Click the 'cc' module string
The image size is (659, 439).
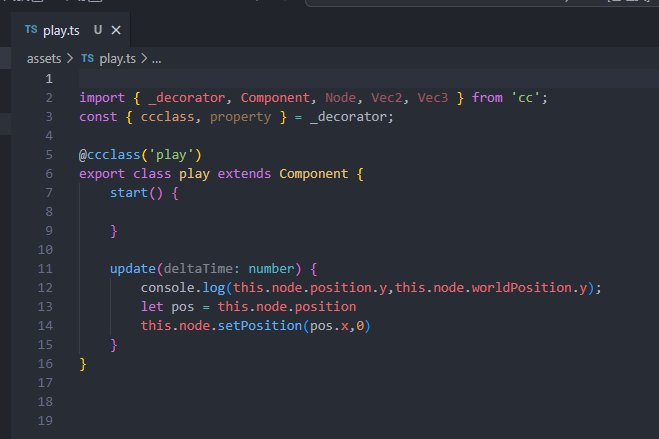click(525, 98)
